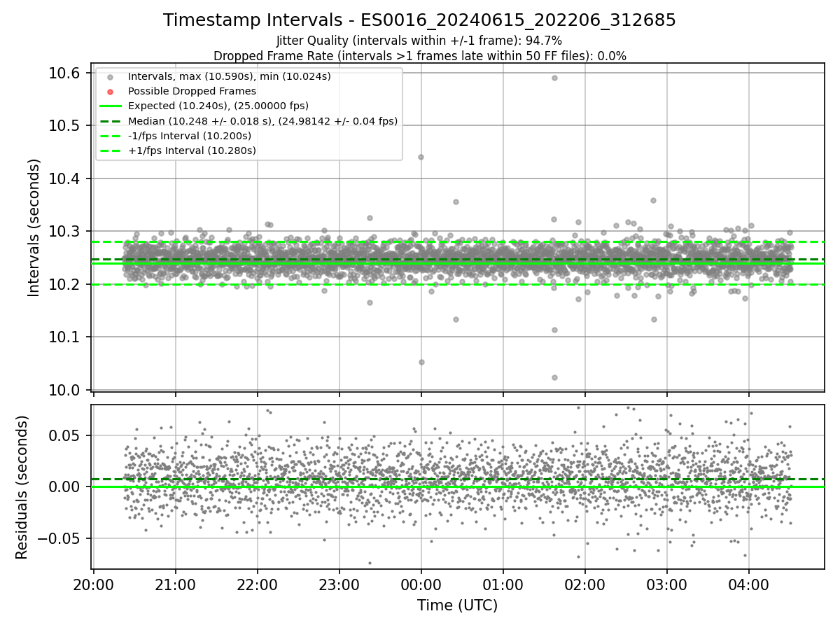Click the '−0.05' residuals tick label
The height and width of the screenshot is (630, 840).
(60, 539)
